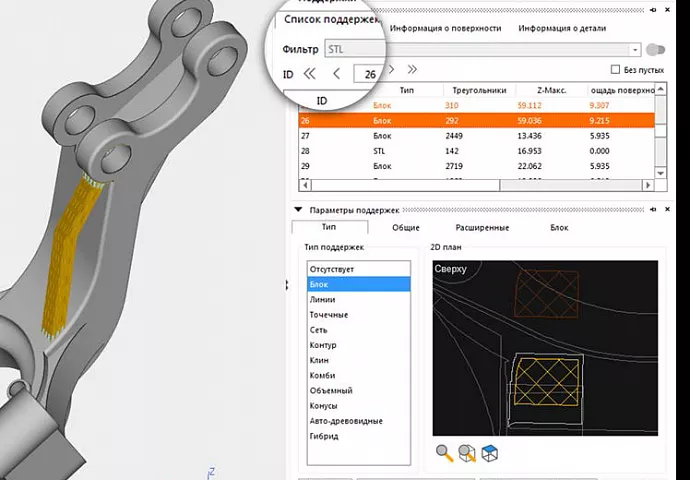Click the surface area value 0.000
690x480 pixels.
[600, 151]
